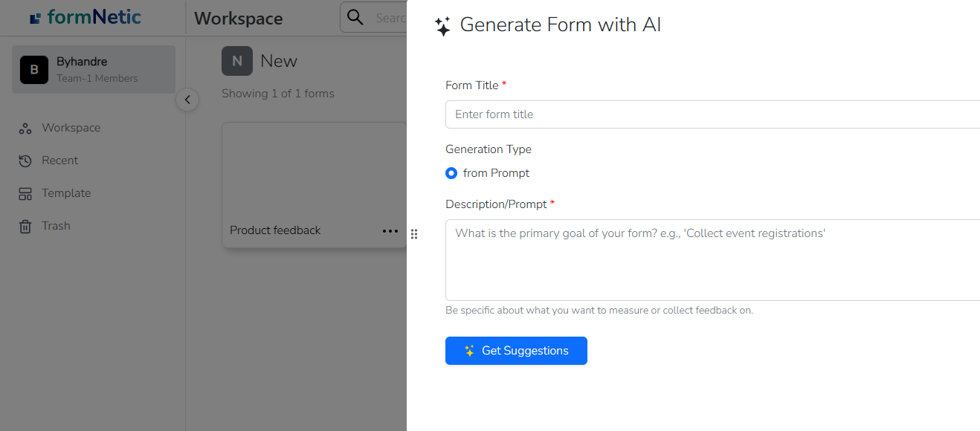This screenshot has width=980, height=431.
Task: Open Product feedback three-dot menu
Action: (x=390, y=231)
